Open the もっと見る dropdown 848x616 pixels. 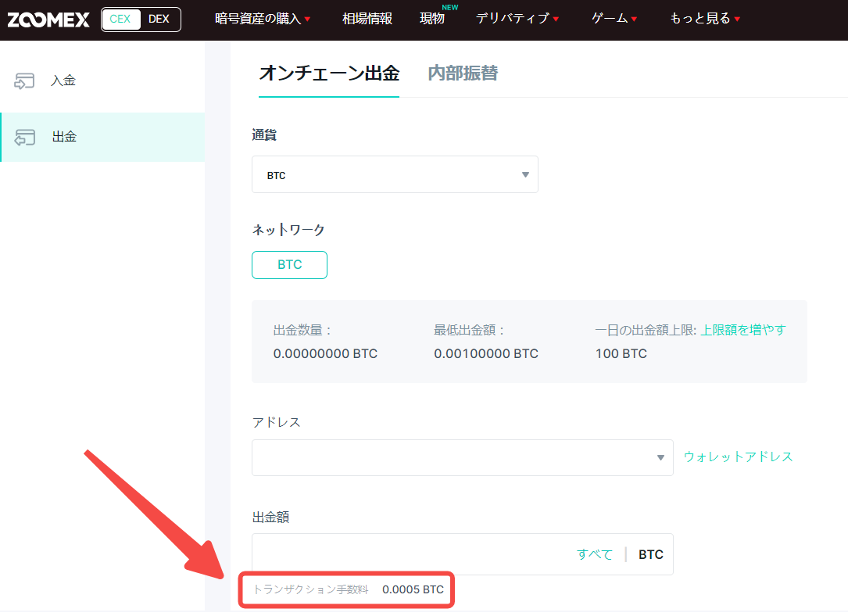coord(701,18)
